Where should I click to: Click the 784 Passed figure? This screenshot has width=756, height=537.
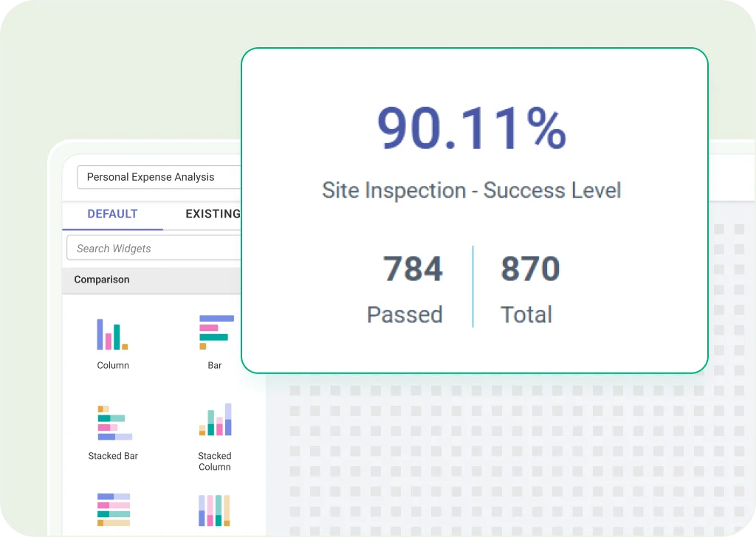412,270
